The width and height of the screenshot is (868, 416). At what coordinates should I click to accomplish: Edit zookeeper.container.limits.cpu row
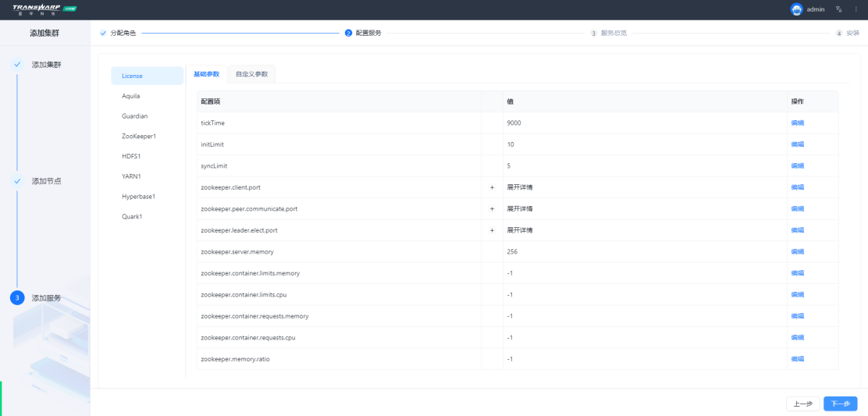tap(797, 294)
